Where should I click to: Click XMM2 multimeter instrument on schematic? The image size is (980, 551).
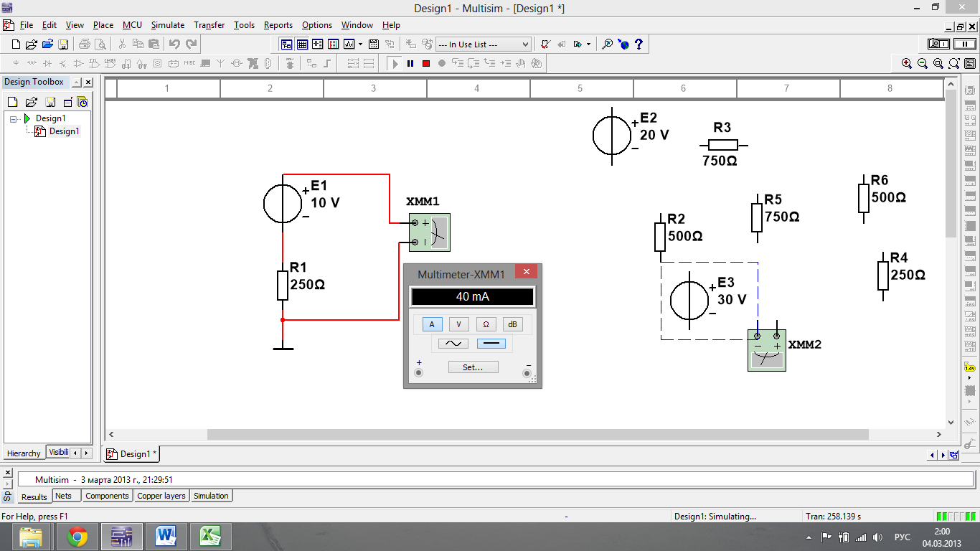click(x=767, y=351)
